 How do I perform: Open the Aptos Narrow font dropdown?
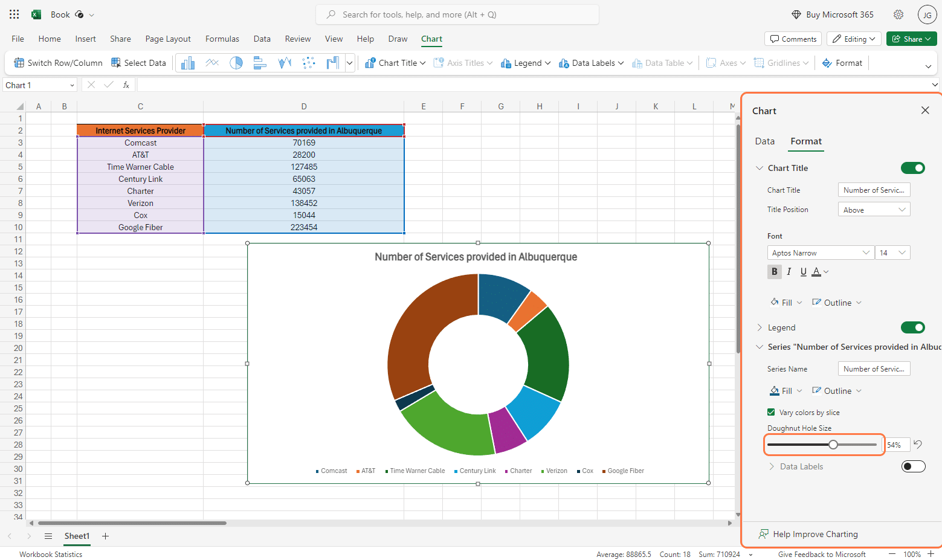click(x=821, y=253)
